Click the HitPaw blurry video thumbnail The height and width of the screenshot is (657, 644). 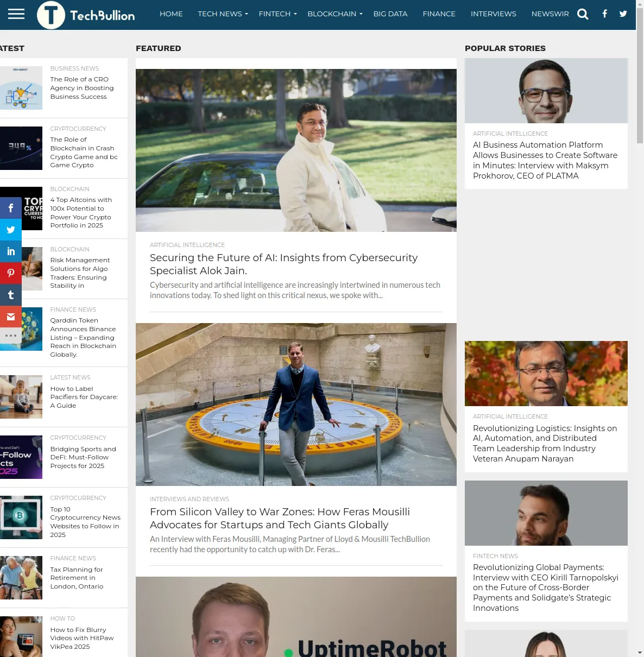(21, 636)
